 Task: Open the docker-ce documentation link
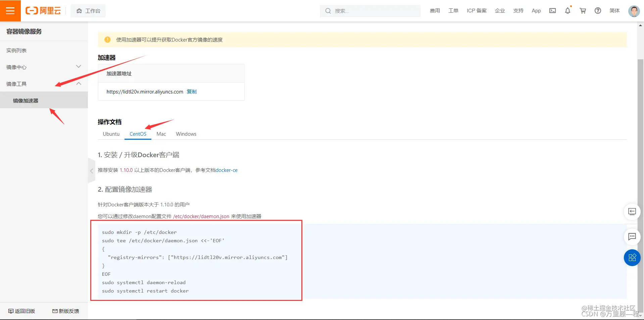(x=227, y=170)
